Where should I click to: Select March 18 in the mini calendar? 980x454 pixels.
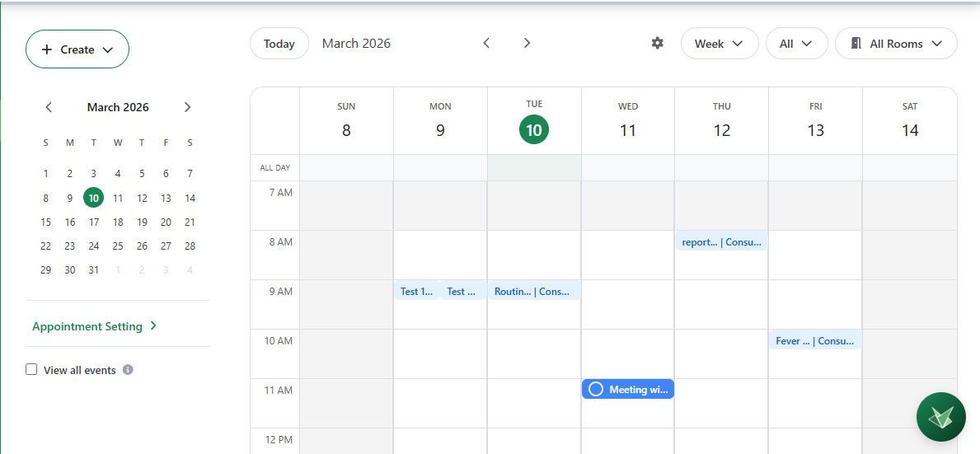click(118, 222)
